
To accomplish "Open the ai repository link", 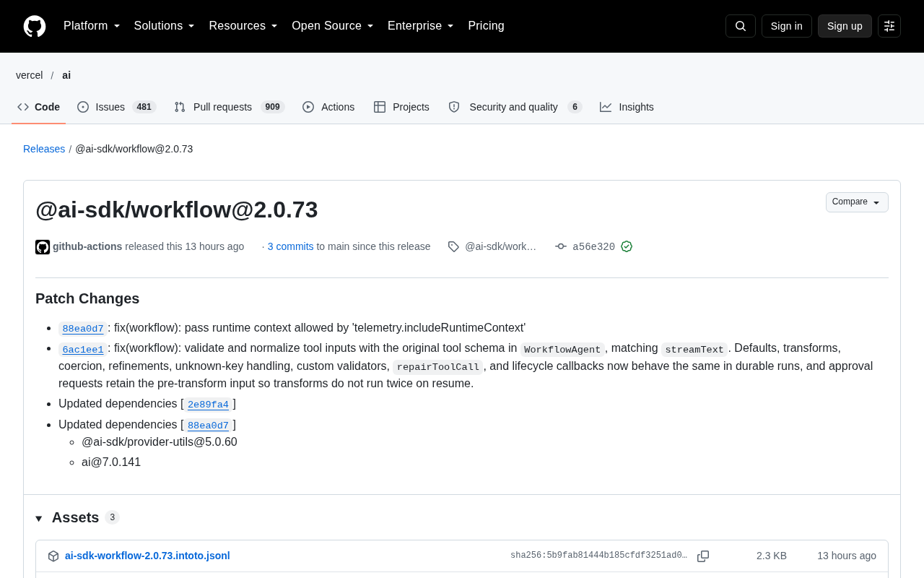I will pyautogui.click(x=66, y=75).
